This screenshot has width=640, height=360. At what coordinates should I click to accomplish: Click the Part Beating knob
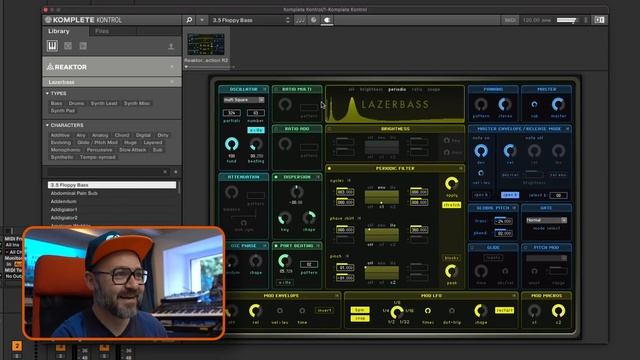click(x=284, y=261)
